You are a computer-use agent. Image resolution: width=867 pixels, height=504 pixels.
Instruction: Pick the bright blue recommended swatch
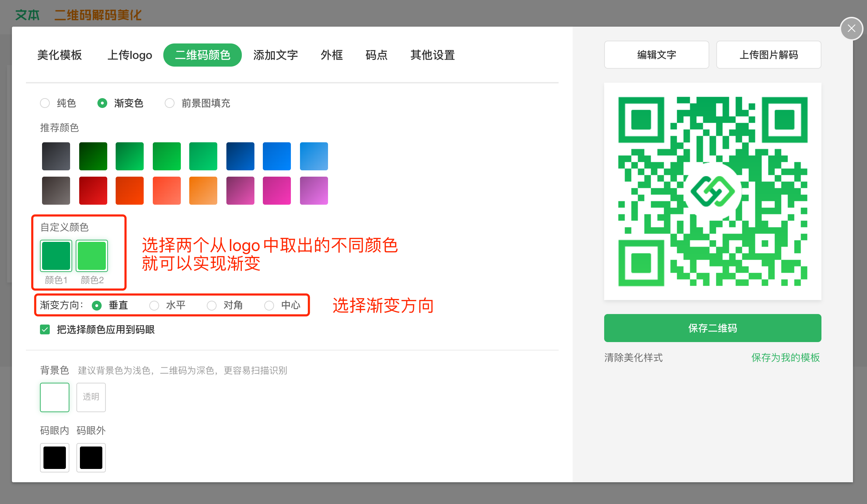[x=277, y=156]
